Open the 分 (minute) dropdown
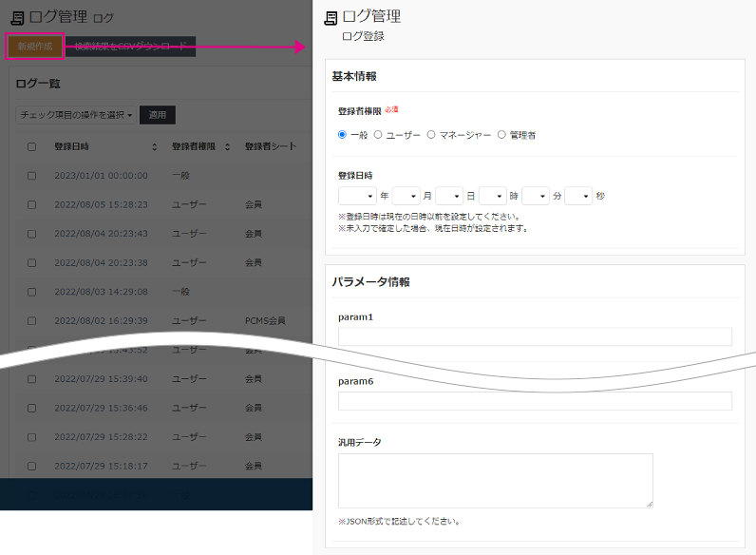The image size is (756, 555). [x=536, y=196]
